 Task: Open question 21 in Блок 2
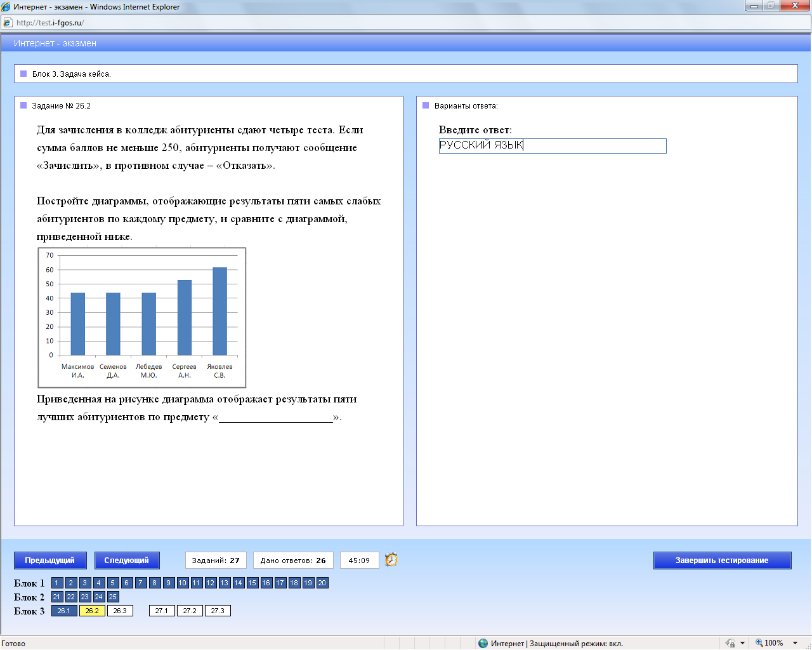[x=56, y=597]
